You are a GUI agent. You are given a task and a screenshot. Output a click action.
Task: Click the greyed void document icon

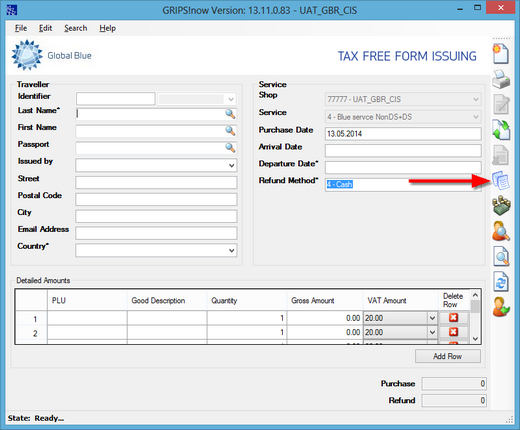[501, 155]
